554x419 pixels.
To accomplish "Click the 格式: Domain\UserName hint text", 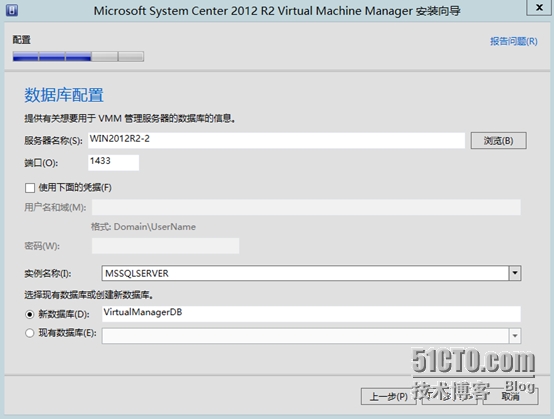I will (x=143, y=227).
